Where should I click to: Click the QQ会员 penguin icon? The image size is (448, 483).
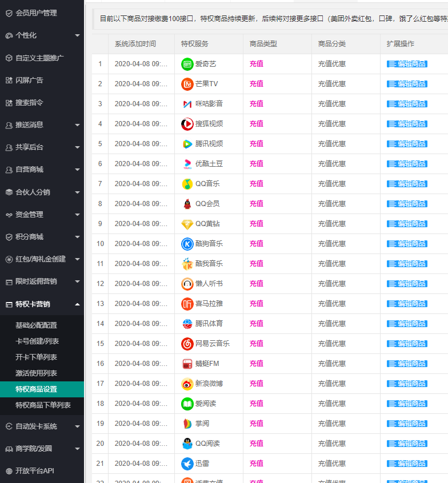pyautogui.click(x=187, y=204)
